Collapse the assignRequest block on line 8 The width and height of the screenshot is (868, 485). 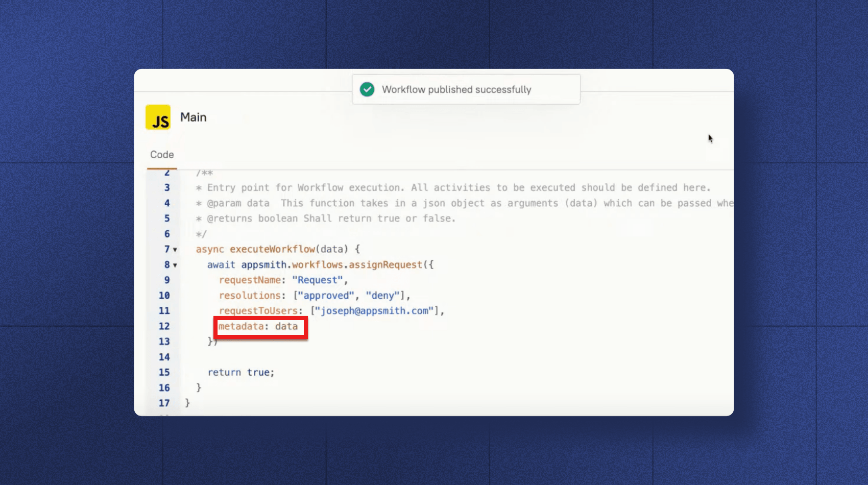point(175,265)
